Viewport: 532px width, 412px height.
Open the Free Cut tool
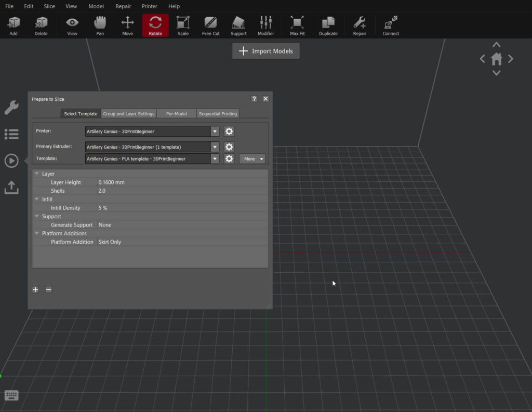210,24
